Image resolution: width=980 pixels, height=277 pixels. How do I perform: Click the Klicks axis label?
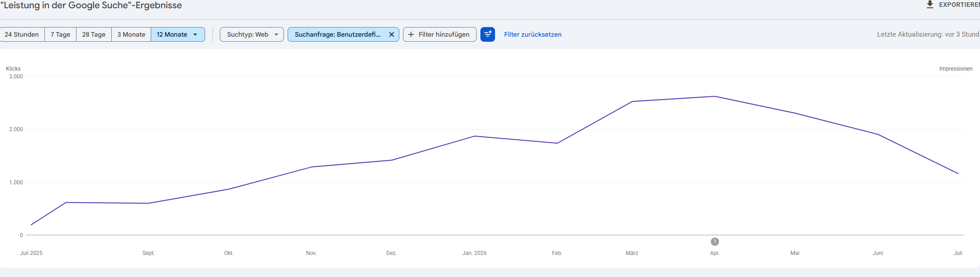click(13, 69)
